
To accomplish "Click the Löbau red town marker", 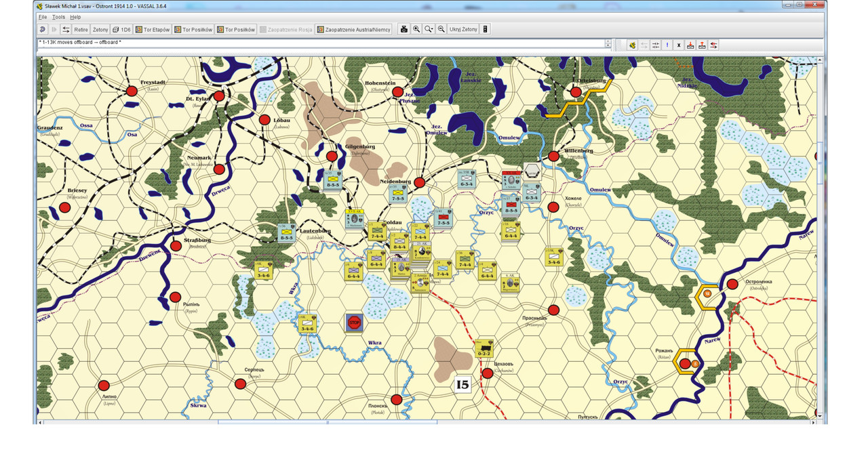I will [x=264, y=120].
